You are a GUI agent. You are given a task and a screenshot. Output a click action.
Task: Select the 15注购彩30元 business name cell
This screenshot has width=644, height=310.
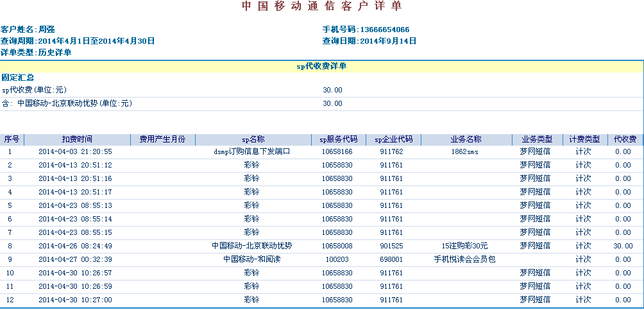pyautogui.click(x=465, y=246)
